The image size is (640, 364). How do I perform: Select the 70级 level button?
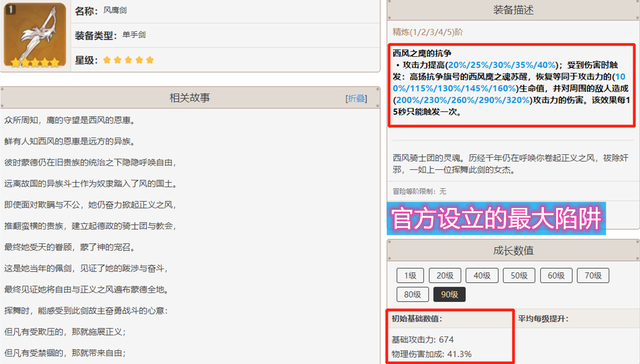pyautogui.click(x=593, y=275)
